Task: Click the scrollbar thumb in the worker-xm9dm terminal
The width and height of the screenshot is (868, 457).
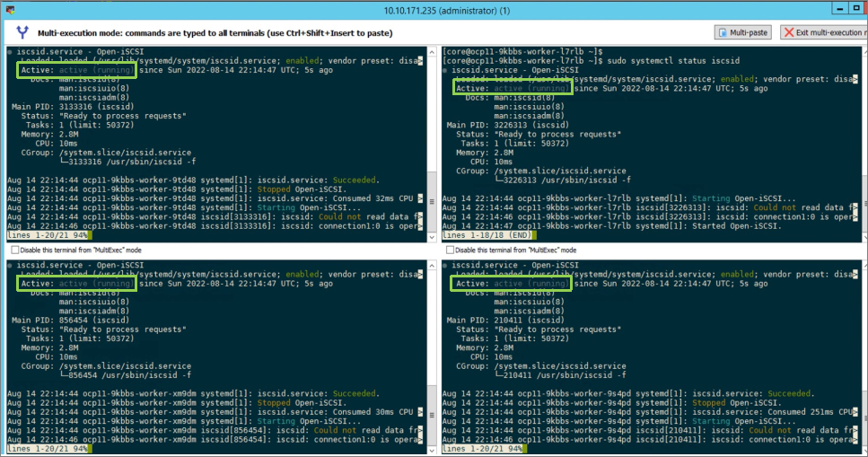Action: click(x=432, y=415)
